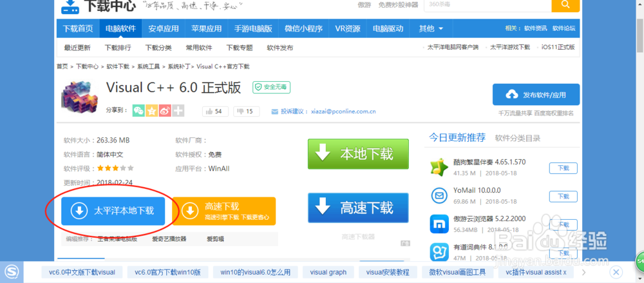
Task: Click the large blue 高速下载 button
Action: click(358, 208)
